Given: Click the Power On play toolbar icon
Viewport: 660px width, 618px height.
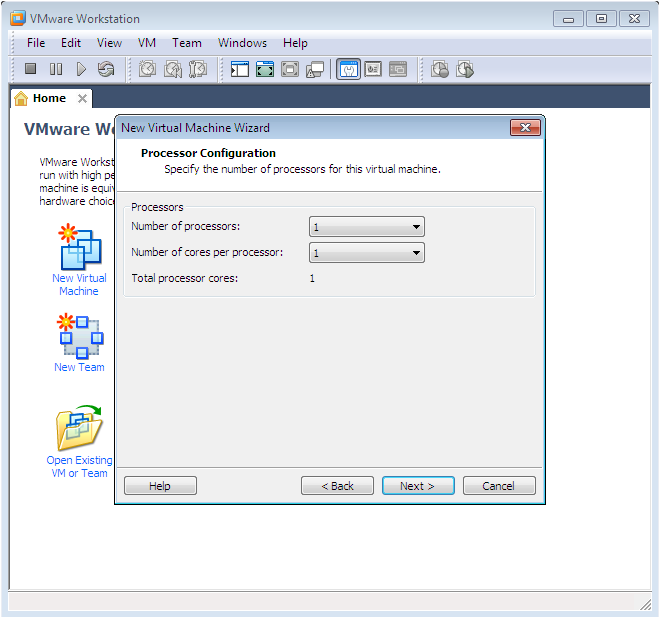Looking at the screenshot, I should pyautogui.click(x=81, y=69).
